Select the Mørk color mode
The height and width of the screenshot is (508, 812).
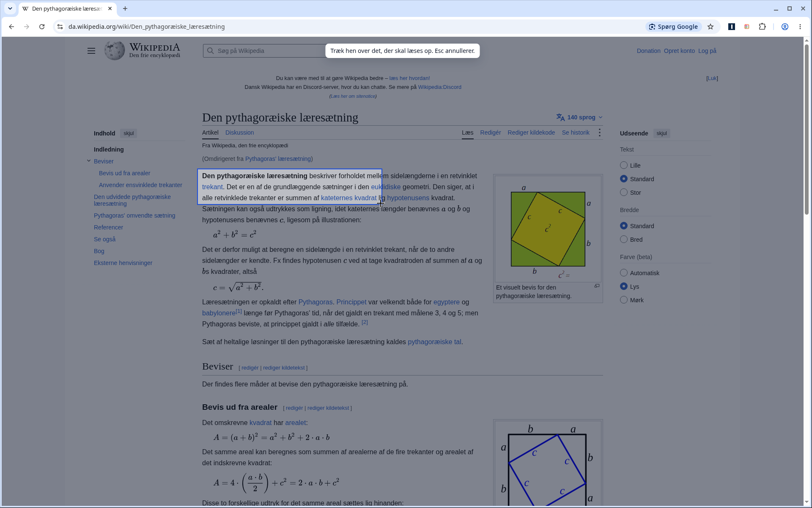coord(624,300)
